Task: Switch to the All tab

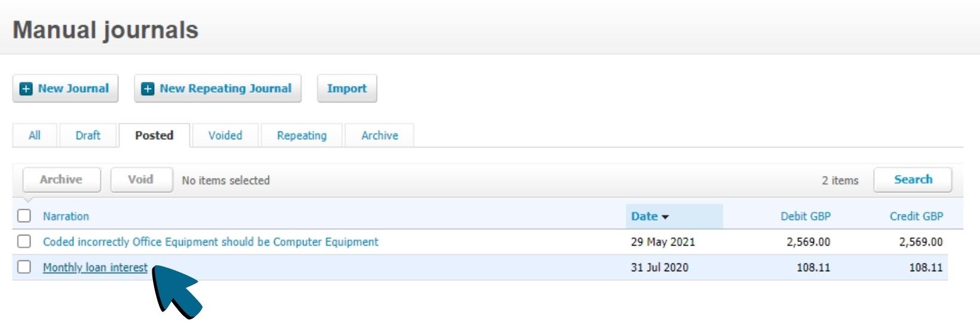Action: coord(35,136)
